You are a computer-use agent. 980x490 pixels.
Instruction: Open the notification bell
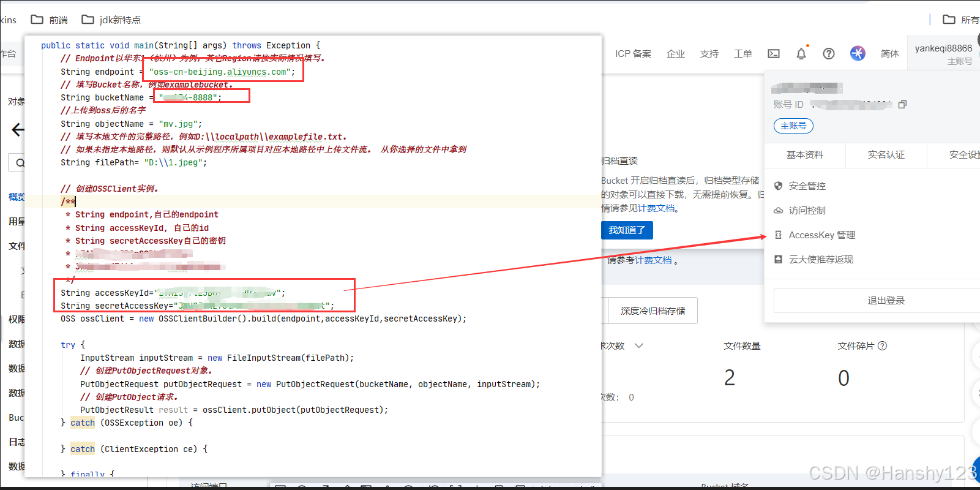point(801,54)
